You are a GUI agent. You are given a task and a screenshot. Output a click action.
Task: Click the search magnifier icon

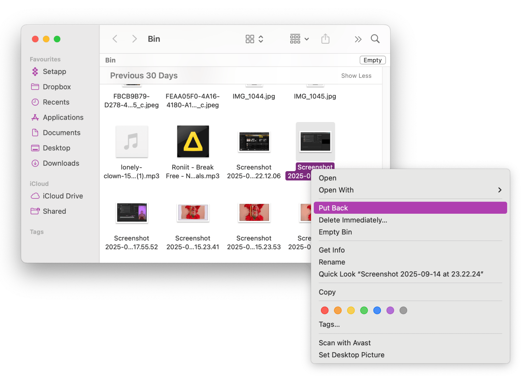[375, 39]
